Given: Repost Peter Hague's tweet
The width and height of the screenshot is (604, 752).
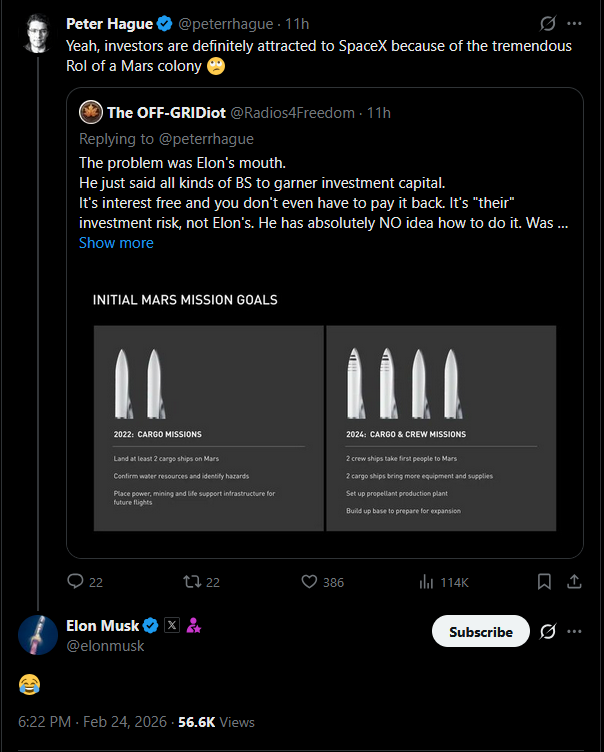Looking at the screenshot, I should [x=189, y=581].
